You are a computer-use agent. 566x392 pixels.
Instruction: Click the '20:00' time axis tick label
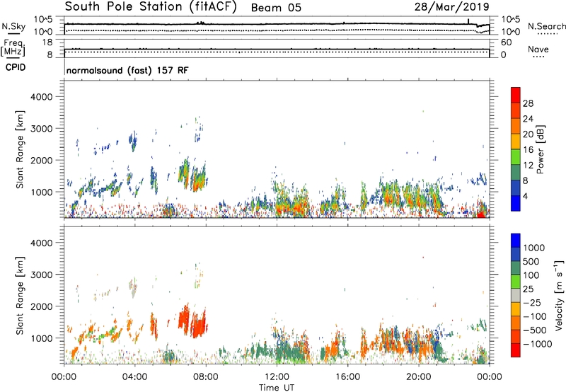point(418,377)
